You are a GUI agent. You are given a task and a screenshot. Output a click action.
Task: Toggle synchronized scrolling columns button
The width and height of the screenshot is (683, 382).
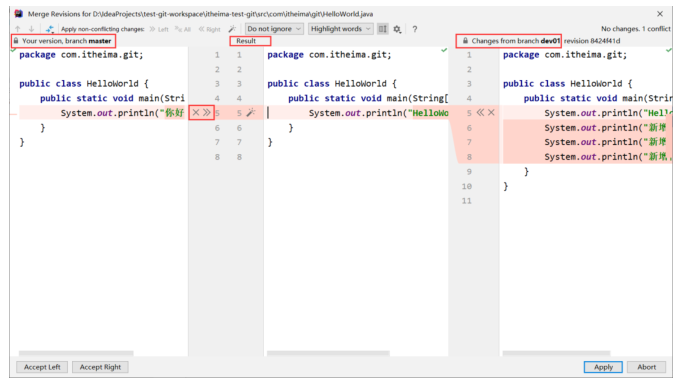pyautogui.click(x=382, y=29)
